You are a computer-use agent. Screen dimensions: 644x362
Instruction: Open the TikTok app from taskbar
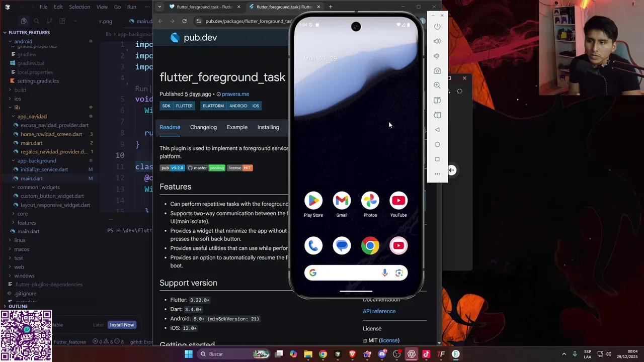point(426,354)
